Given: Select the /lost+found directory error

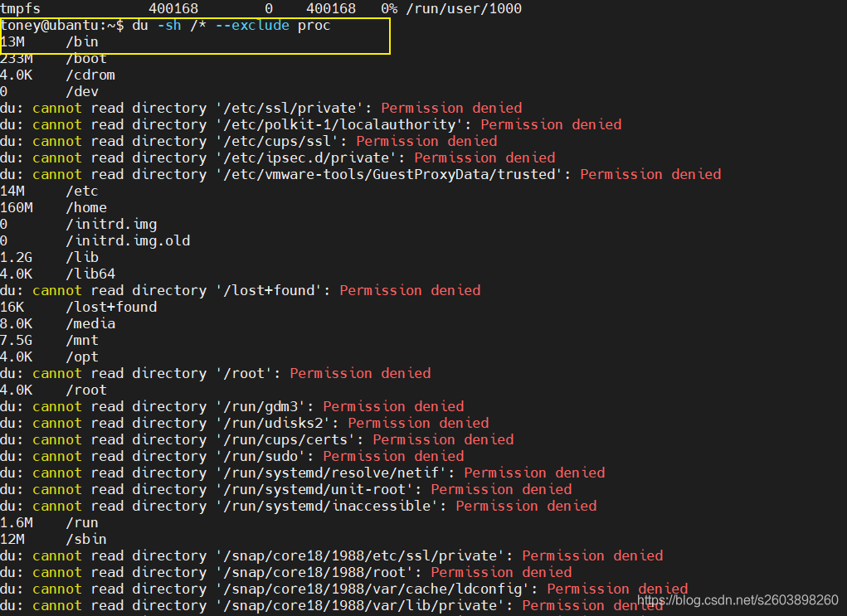Looking at the screenshot, I should point(249,290).
